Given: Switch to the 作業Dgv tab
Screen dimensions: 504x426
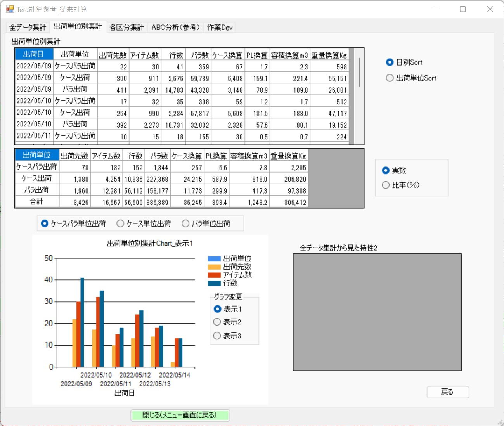Looking at the screenshot, I should 220,27.
